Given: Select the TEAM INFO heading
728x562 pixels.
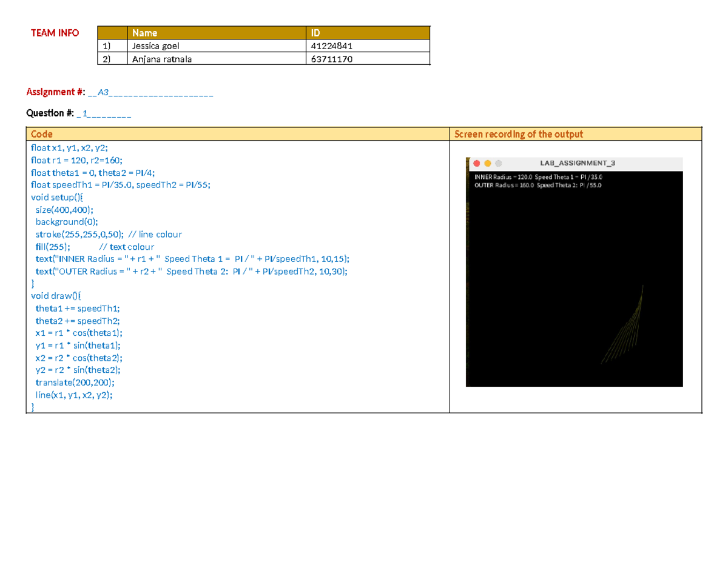Looking at the screenshot, I should (x=55, y=33).
